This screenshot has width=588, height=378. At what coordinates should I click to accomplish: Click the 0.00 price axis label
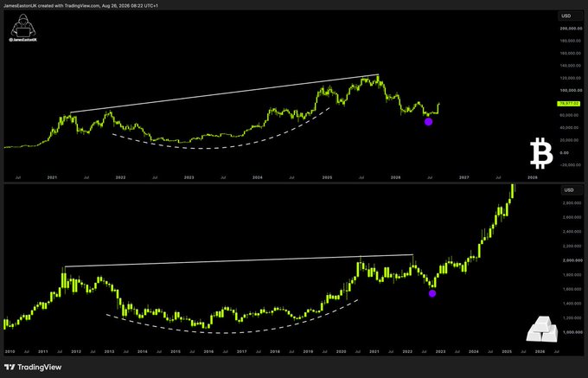click(565, 152)
